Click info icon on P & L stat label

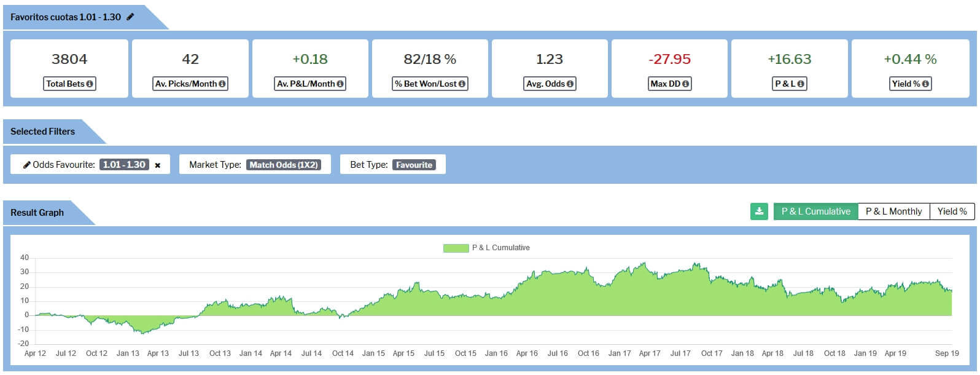tap(801, 84)
